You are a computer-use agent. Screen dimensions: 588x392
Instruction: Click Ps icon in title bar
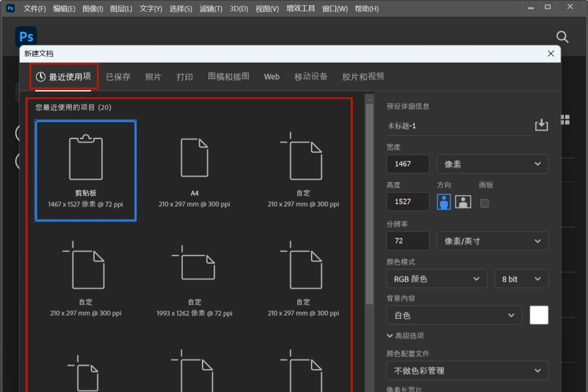click(x=10, y=8)
